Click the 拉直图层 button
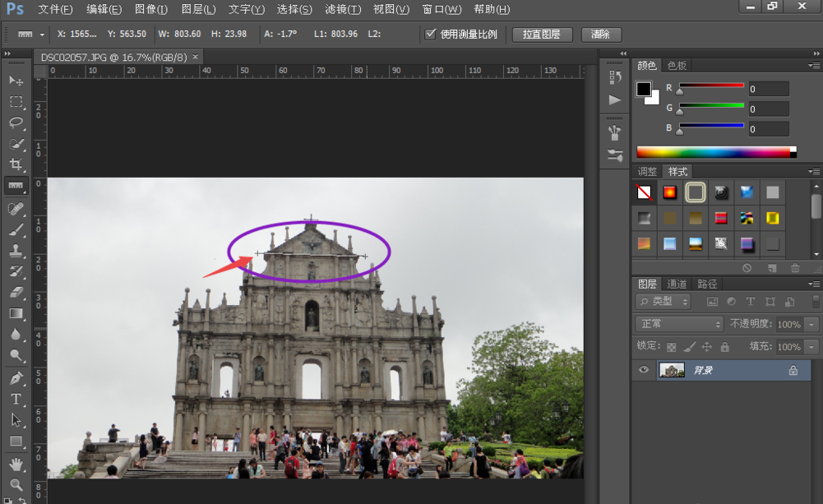The image size is (823, 504). [541, 35]
